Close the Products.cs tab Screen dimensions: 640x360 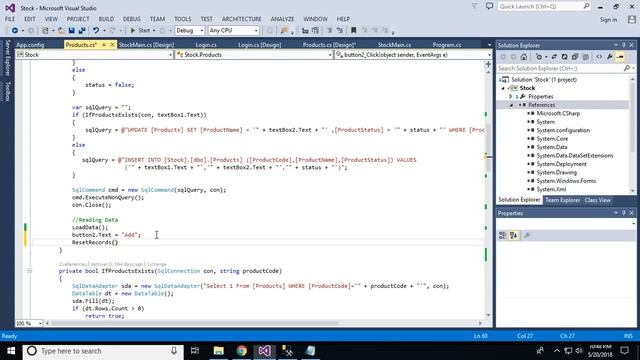[112, 44]
